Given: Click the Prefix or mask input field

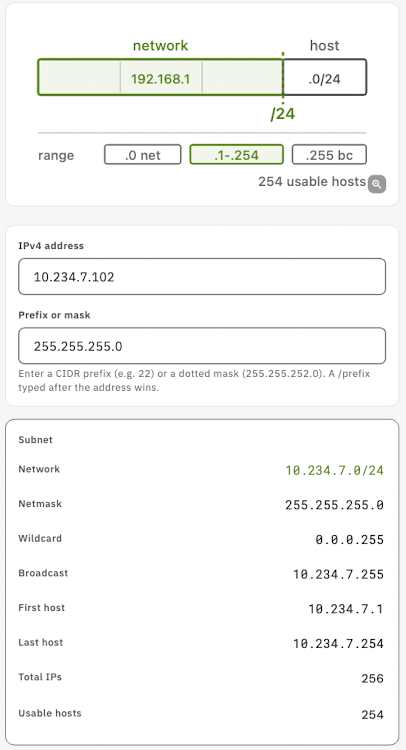Looking at the screenshot, I should point(202,346).
